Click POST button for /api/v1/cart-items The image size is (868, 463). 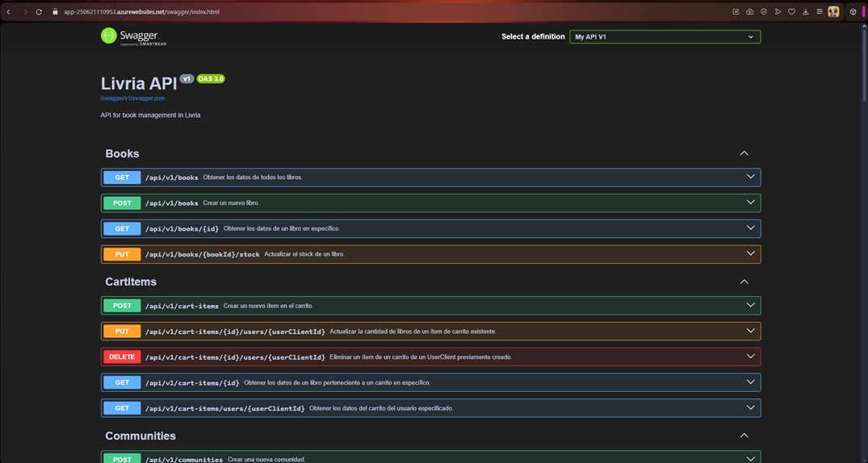[x=123, y=306]
